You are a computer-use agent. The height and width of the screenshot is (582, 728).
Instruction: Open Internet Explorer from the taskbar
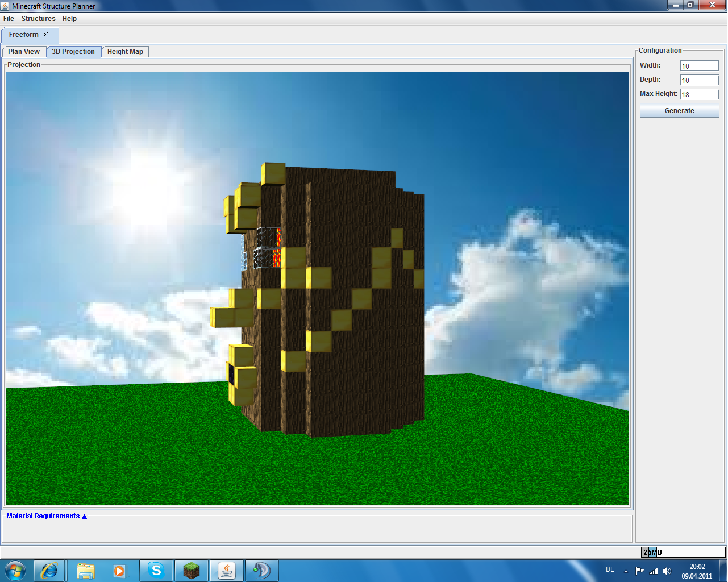click(x=49, y=570)
